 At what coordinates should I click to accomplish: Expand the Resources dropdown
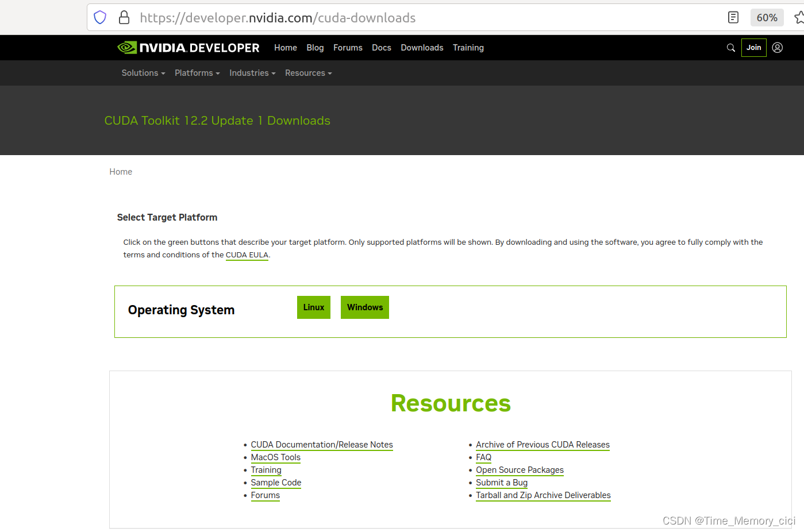coord(308,73)
